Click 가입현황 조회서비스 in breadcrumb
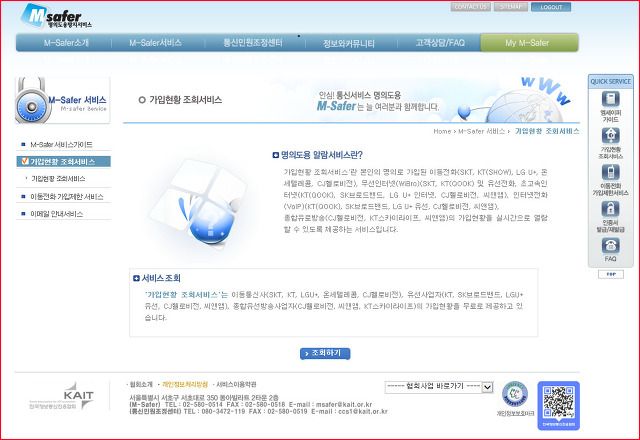The width and height of the screenshot is (640, 440). [547, 131]
